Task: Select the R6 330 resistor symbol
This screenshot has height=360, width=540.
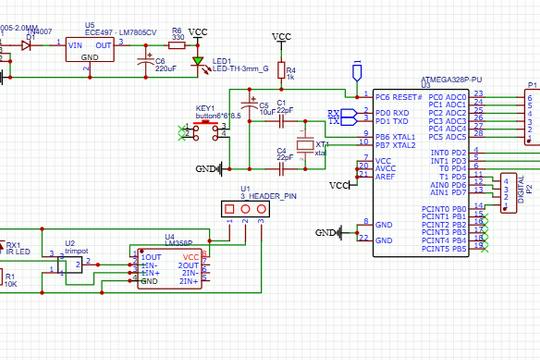Action: click(177, 45)
